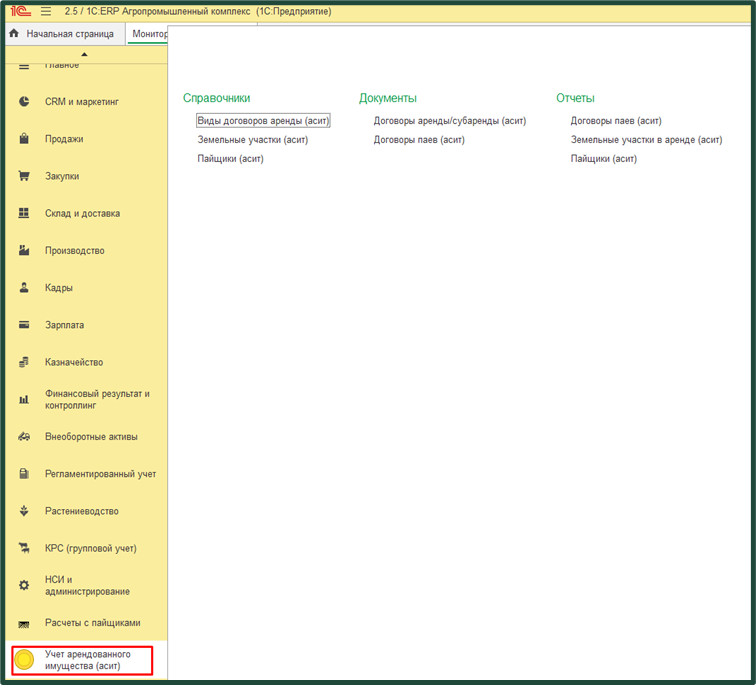
Task: Open the Казначейство section
Action: [74, 362]
